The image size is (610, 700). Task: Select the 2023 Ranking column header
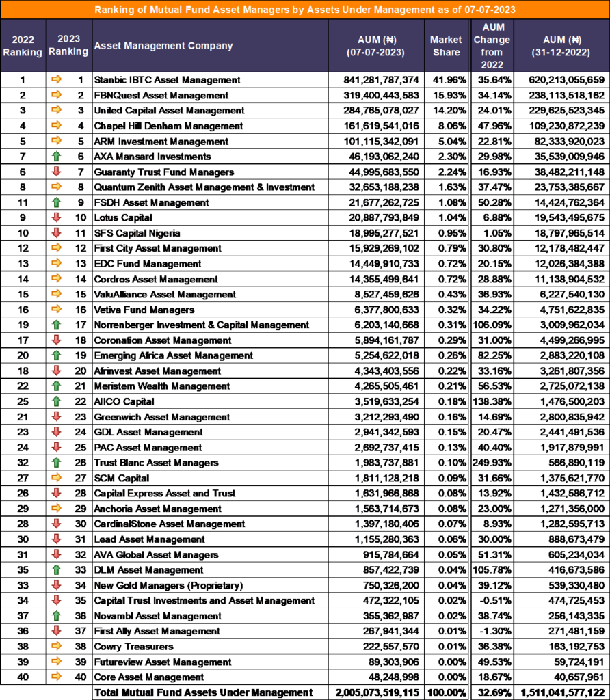(68, 46)
